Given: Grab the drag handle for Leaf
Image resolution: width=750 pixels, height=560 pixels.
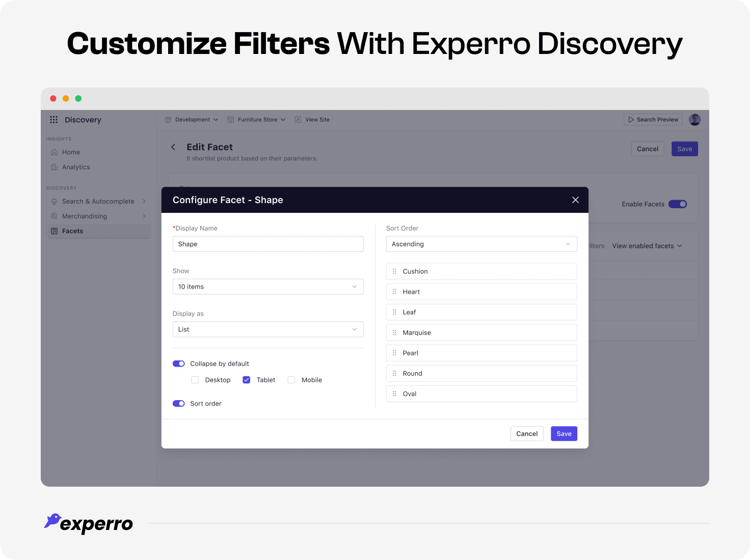Looking at the screenshot, I should [394, 312].
